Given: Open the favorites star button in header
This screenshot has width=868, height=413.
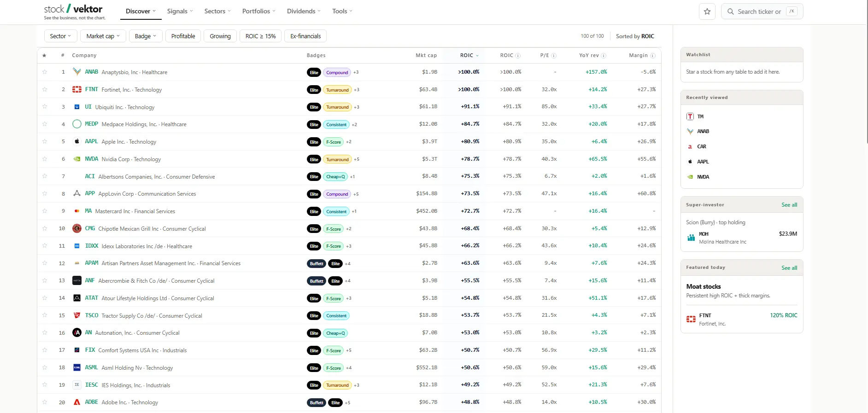Looking at the screenshot, I should 707,12.
